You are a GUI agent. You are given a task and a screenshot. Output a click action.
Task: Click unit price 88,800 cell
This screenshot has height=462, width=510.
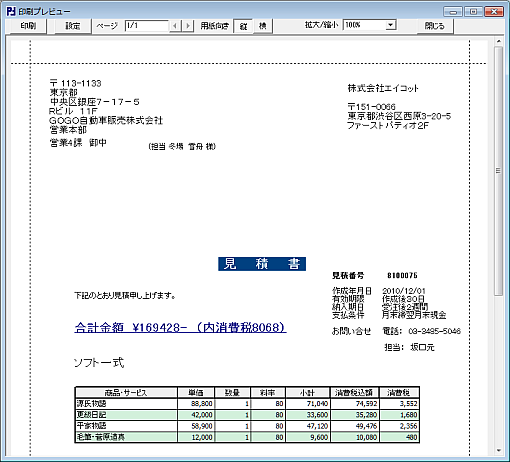click(x=196, y=404)
